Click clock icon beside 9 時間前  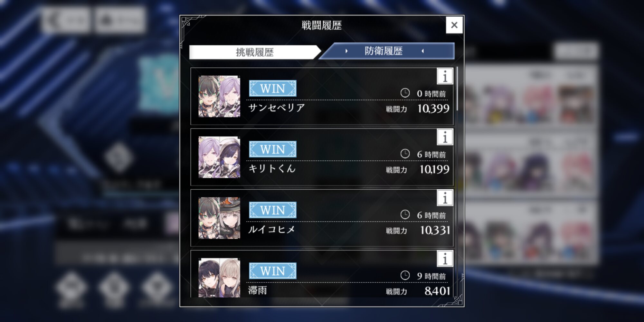(x=405, y=275)
